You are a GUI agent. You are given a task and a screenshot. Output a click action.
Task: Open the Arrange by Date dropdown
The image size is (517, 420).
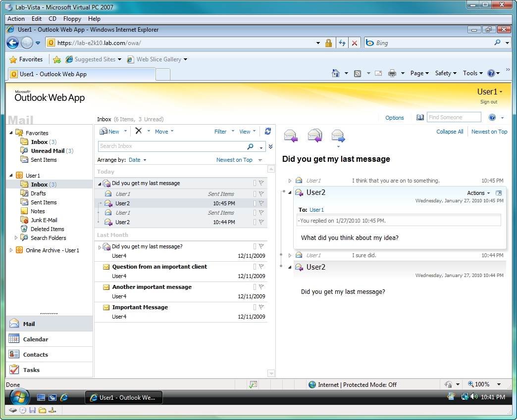pyautogui.click(x=137, y=160)
